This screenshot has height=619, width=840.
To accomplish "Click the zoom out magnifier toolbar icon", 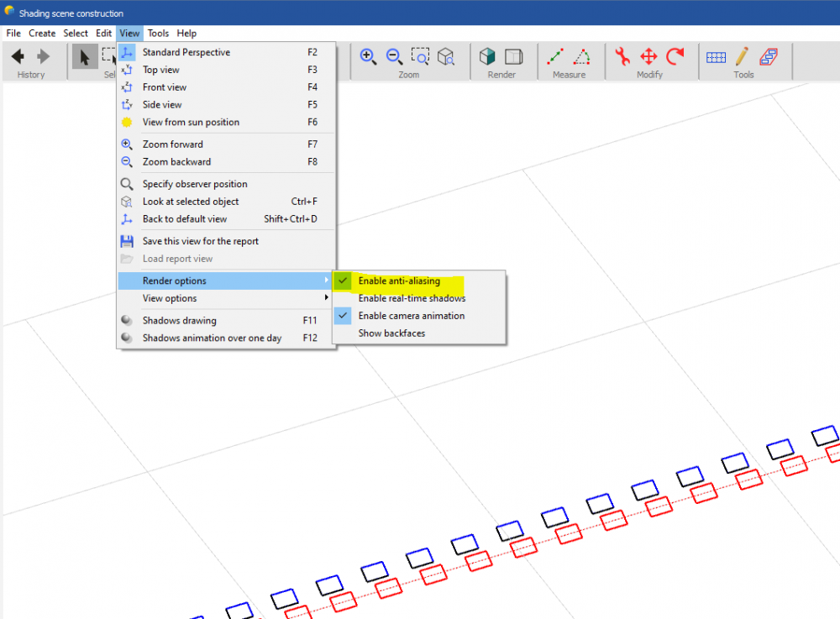I will (x=394, y=56).
